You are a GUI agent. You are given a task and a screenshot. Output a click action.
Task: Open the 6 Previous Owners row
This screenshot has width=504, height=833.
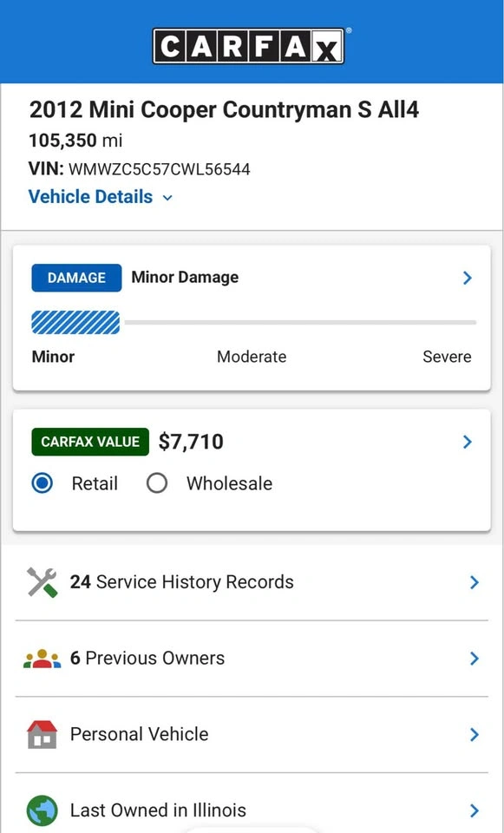click(x=252, y=659)
